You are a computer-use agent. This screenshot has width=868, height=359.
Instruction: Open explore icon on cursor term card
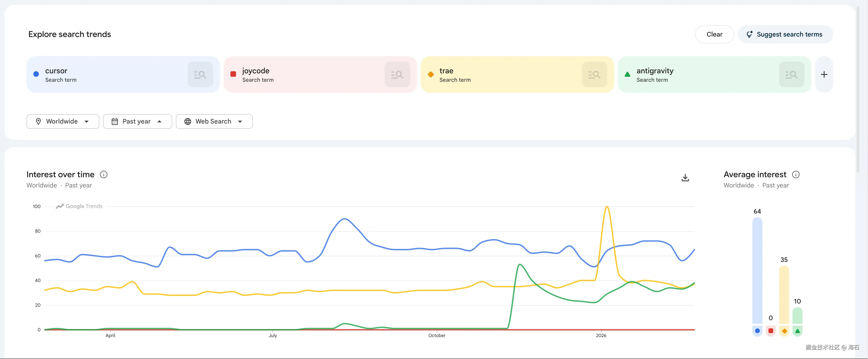[200, 74]
